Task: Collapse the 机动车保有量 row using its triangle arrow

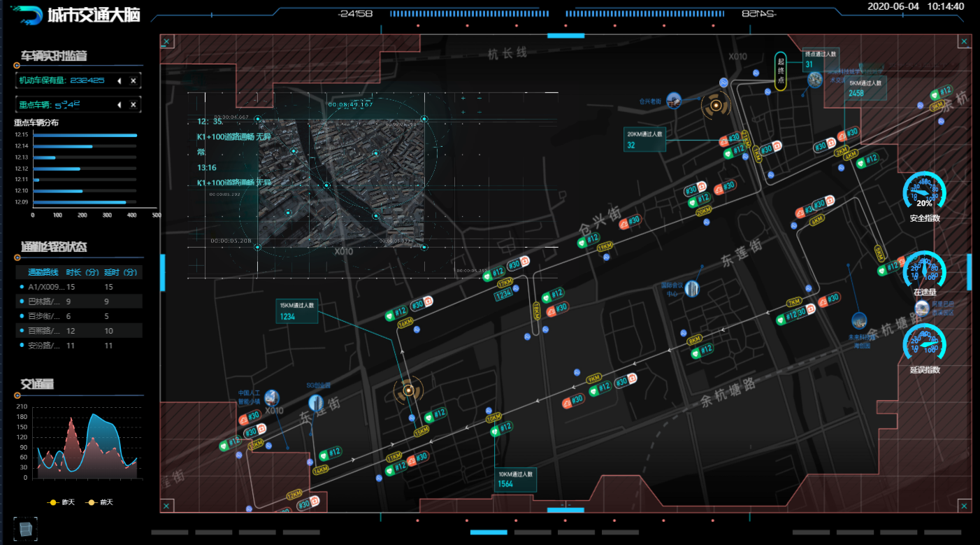Action: 120,81
